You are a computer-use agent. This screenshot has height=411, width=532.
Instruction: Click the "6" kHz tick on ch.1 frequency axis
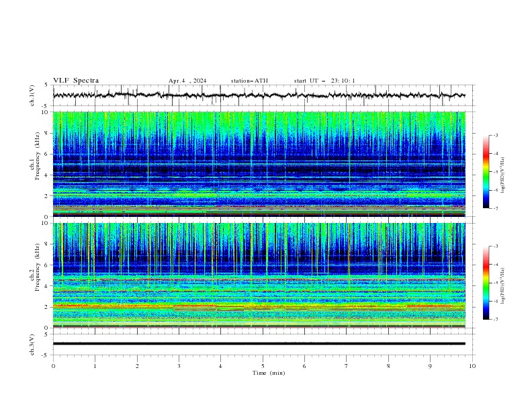point(46,154)
